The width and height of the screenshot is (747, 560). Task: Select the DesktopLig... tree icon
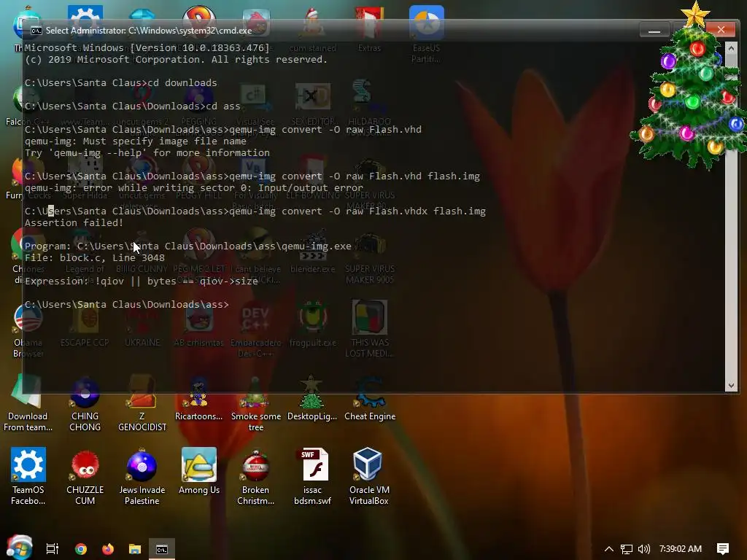[312, 399]
